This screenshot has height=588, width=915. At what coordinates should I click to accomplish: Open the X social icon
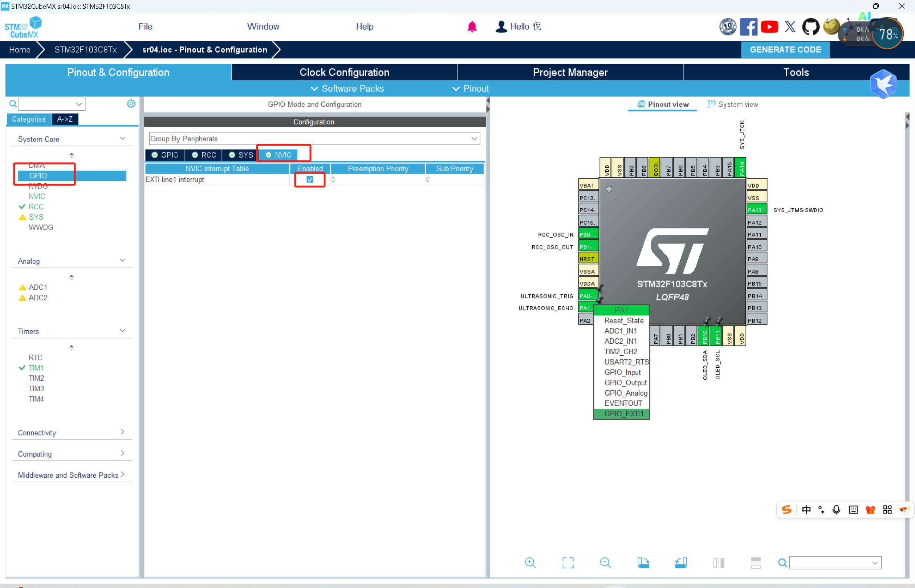pyautogui.click(x=790, y=27)
